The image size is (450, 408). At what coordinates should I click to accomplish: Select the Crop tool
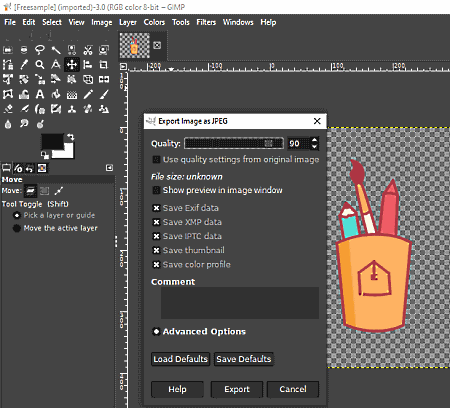(104, 64)
